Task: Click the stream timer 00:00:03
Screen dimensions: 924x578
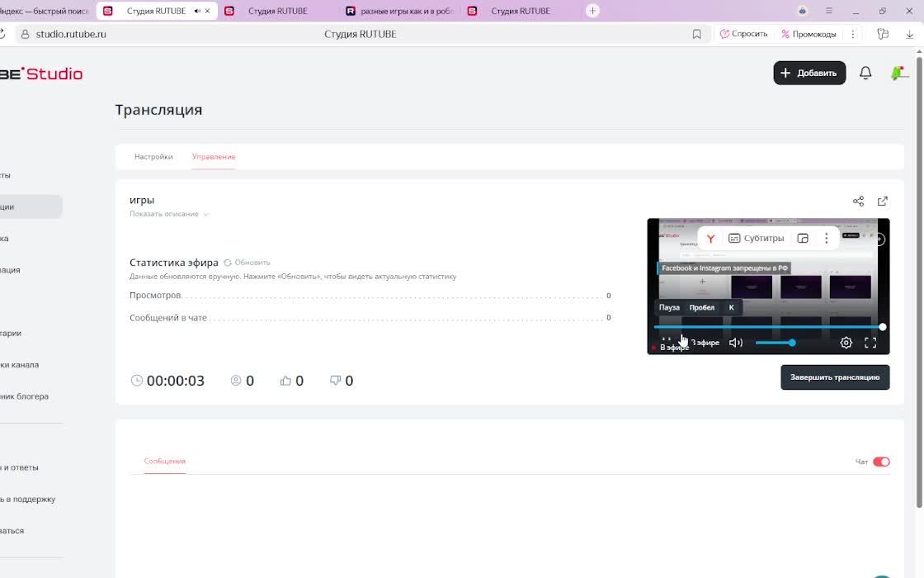Action: [175, 381]
